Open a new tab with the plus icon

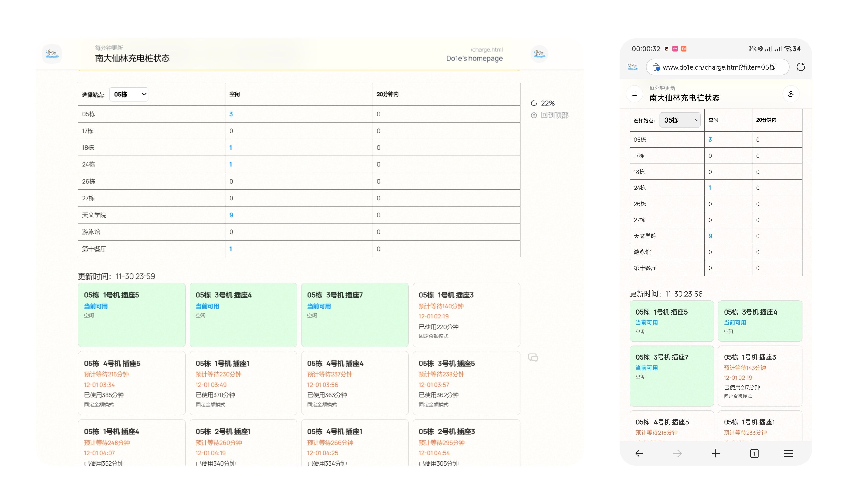click(715, 453)
